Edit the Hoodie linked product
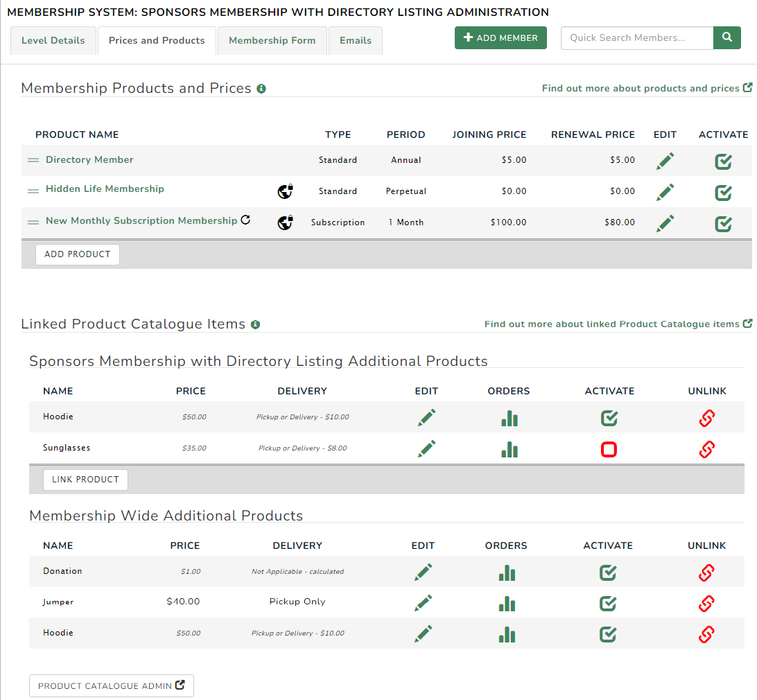757x700 pixels. pos(426,417)
